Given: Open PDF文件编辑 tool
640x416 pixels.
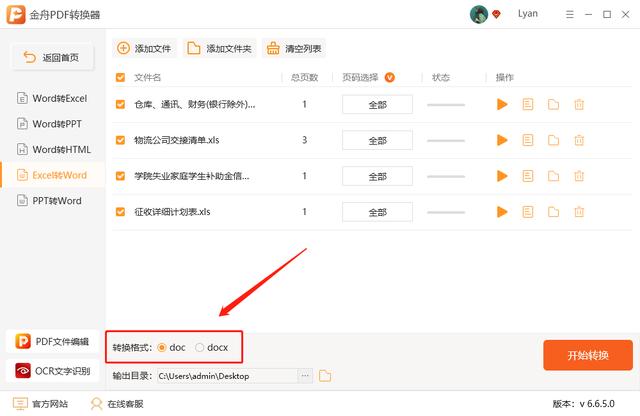Looking at the screenshot, I should 52,341.
